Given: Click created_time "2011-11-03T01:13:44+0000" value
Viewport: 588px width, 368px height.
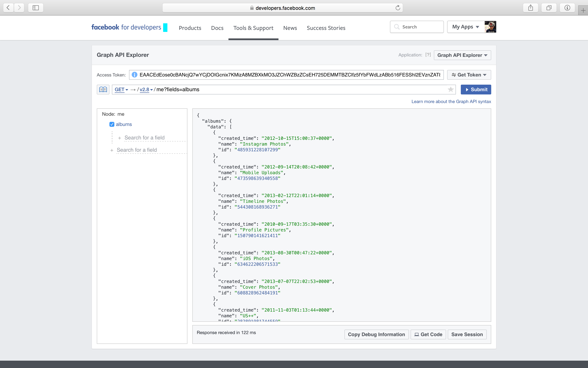Looking at the screenshot, I should click(x=297, y=310).
